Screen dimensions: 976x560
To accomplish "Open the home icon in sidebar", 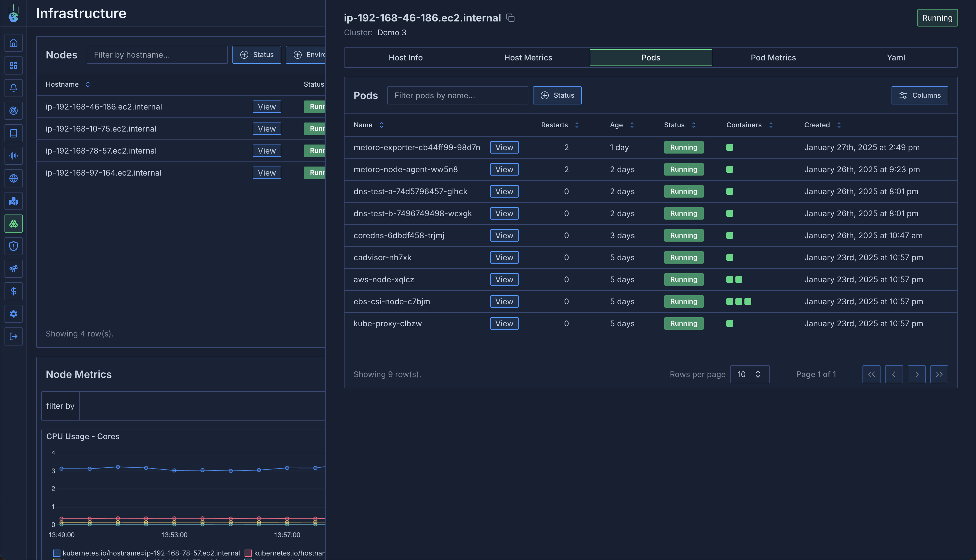I will (x=14, y=43).
